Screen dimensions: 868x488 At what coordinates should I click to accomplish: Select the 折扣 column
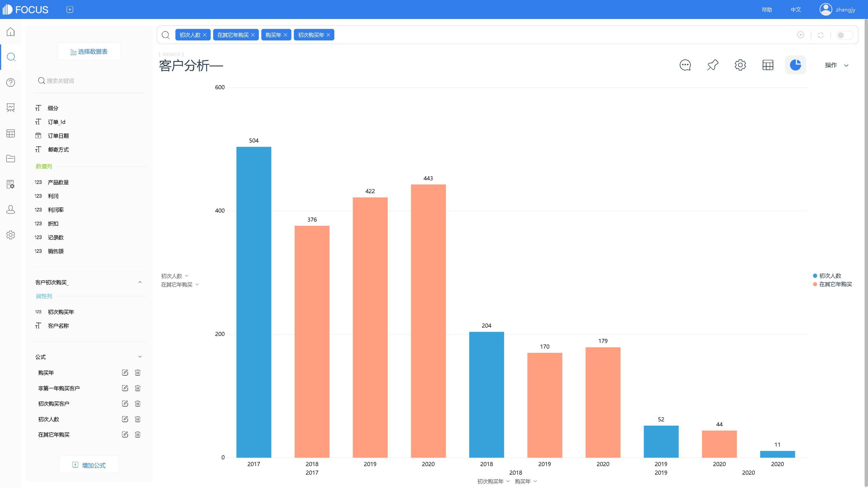[53, 224]
